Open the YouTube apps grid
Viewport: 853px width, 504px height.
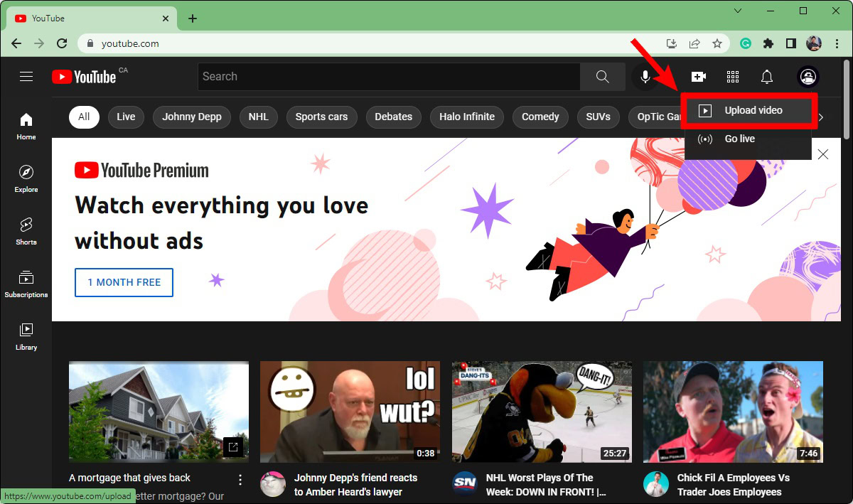(x=733, y=77)
